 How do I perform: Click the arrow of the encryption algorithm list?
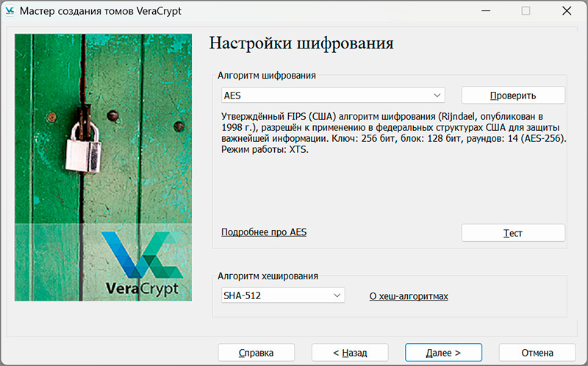(x=438, y=96)
